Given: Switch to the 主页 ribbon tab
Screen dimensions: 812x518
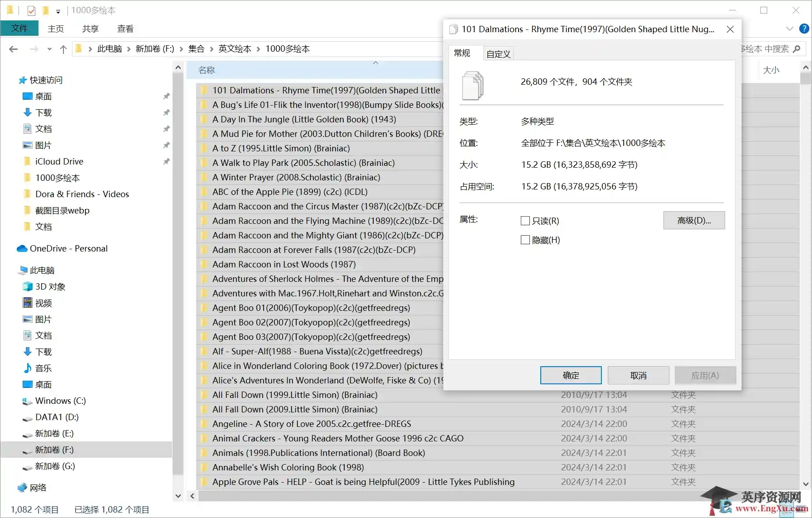Looking at the screenshot, I should pyautogui.click(x=56, y=29).
